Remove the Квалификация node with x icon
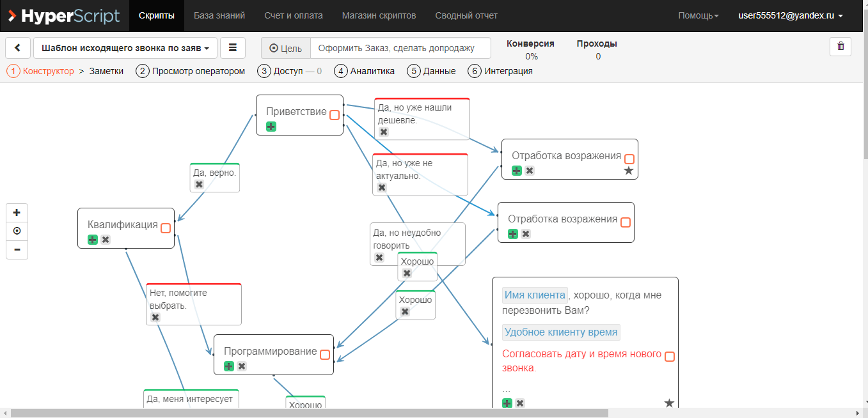This screenshot has width=868, height=418. click(106, 240)
